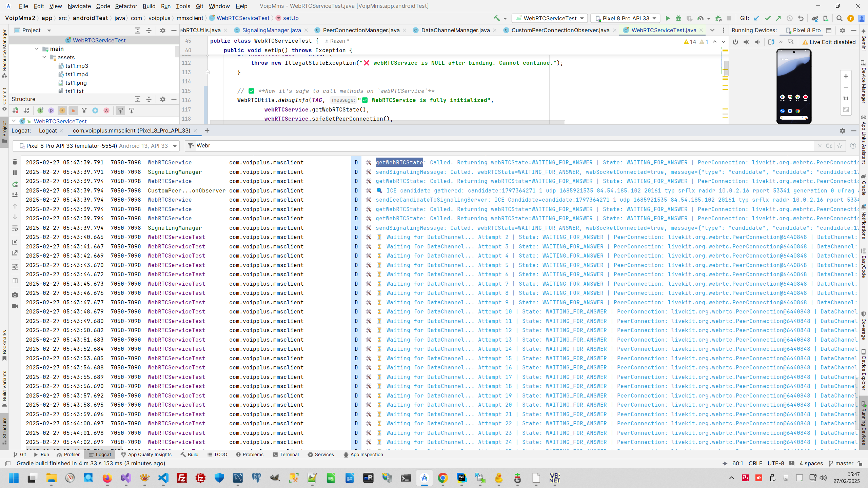
Task: Restart logcat with the green arrow icon
Action: 15,184
